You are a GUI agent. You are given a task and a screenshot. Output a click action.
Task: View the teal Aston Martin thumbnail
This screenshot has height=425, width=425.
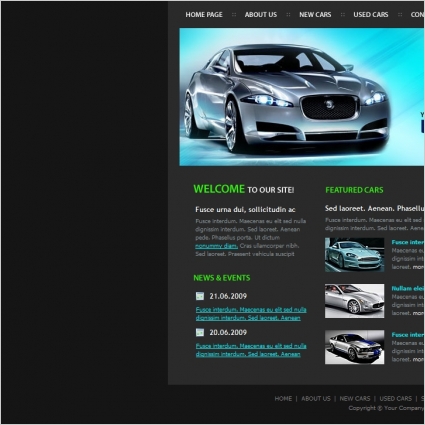(x=354, y=255)
